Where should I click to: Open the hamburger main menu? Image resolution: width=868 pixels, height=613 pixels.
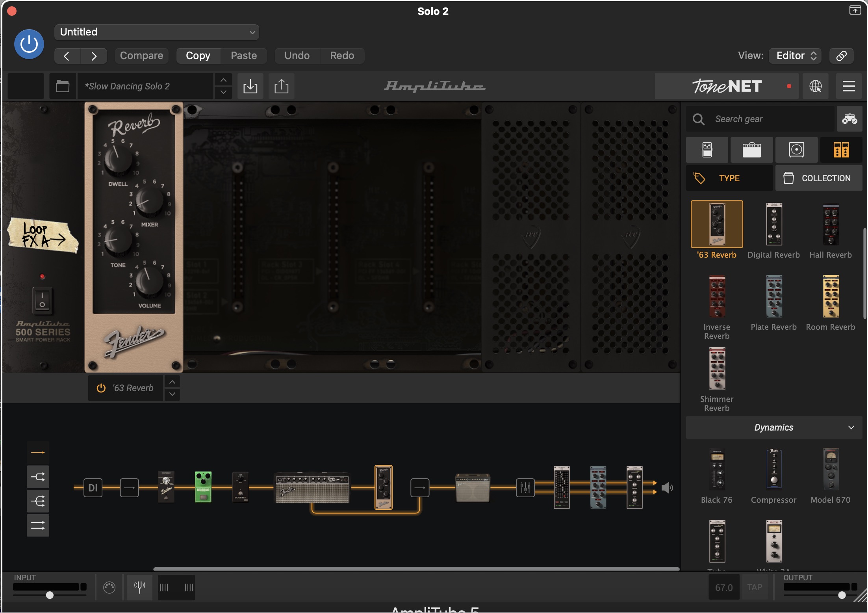849,86
